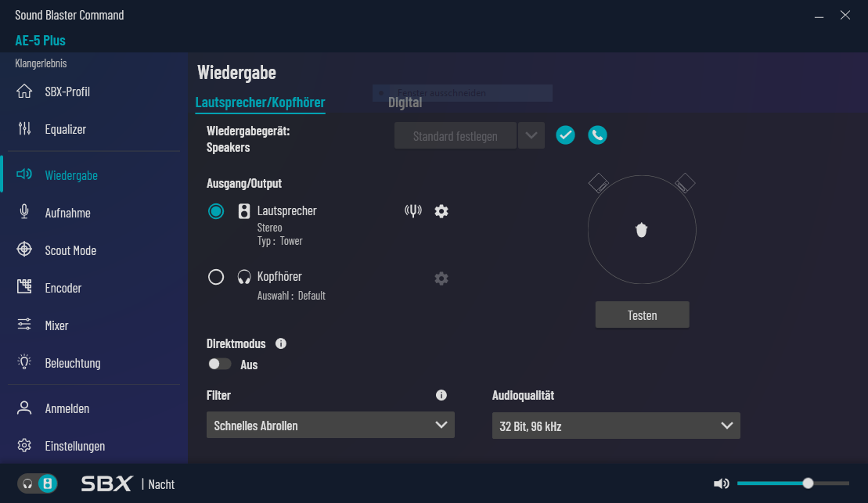The width and height of the screenshot is (868, 503).
Task: Click the Testen button
Action: (642, 314)
